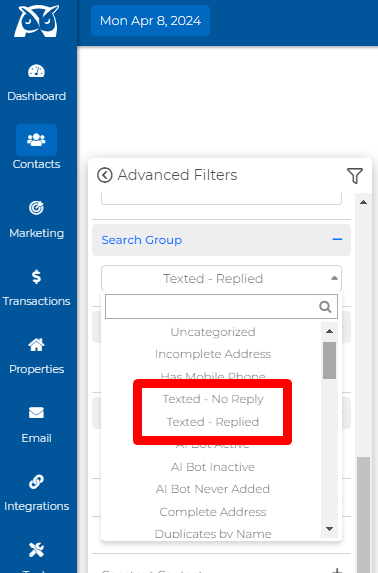
Task: Select Has Mobile Phone option
Action: point(213,376)
